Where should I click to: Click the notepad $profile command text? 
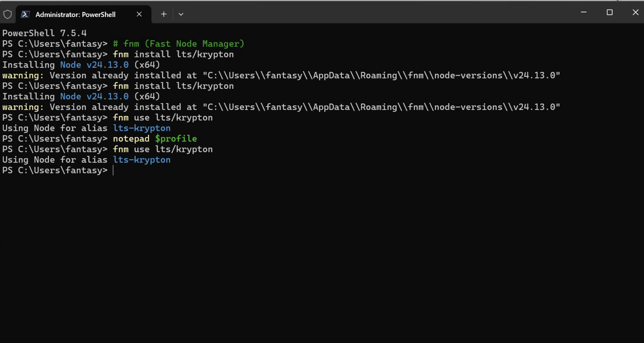click(x=155, y=139)
